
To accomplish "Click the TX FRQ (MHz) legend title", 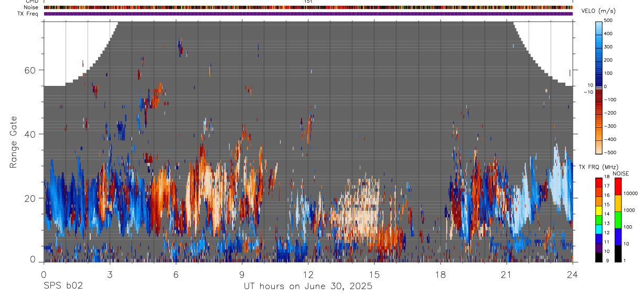I will 597,167.
